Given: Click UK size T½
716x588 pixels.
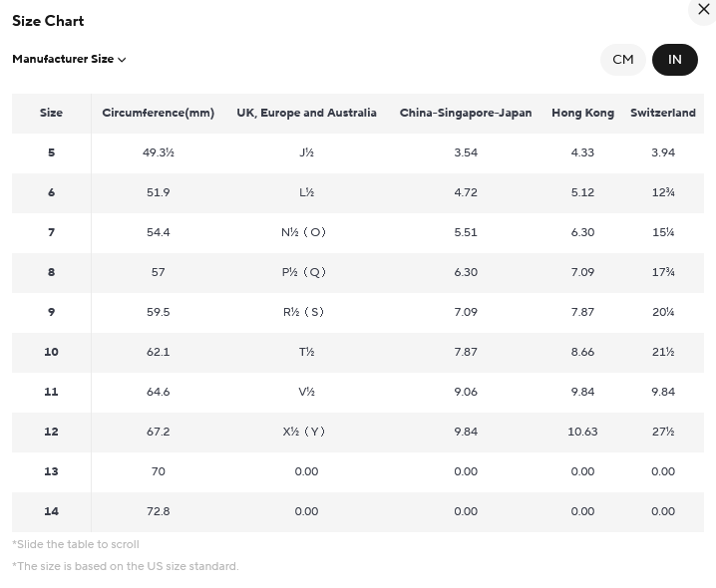Looking at the screenshot, I should tap(306, 352).
